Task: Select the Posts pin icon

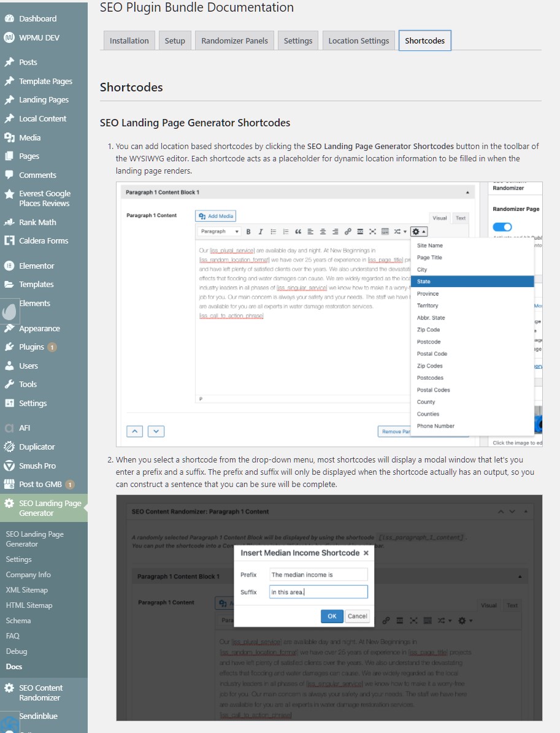Action: pos(9,62)
